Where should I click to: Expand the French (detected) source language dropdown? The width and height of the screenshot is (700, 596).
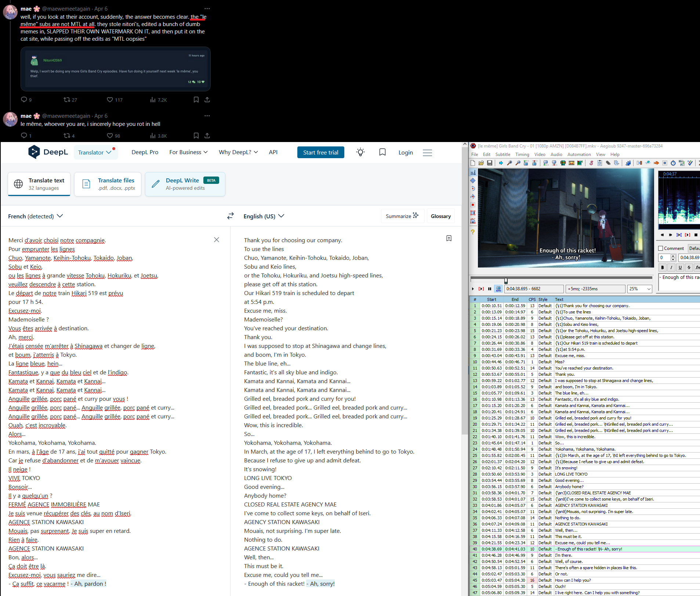pyautogui.click(x=36, y=216)
